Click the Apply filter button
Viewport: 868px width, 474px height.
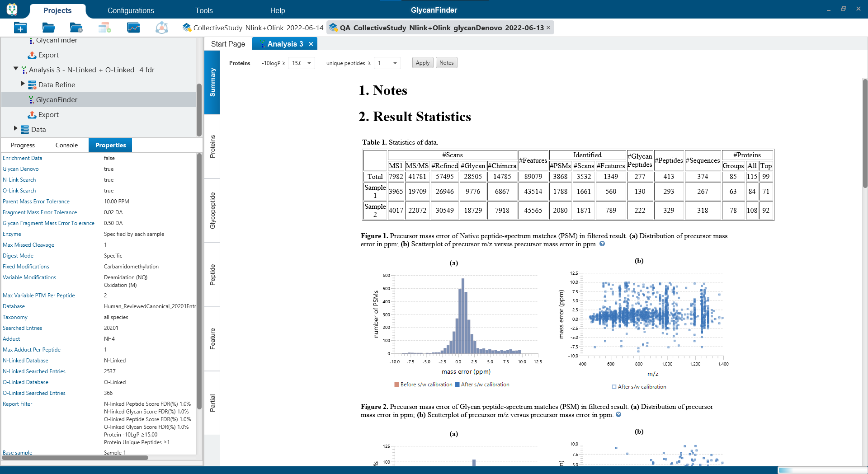[x=423, y=63]
